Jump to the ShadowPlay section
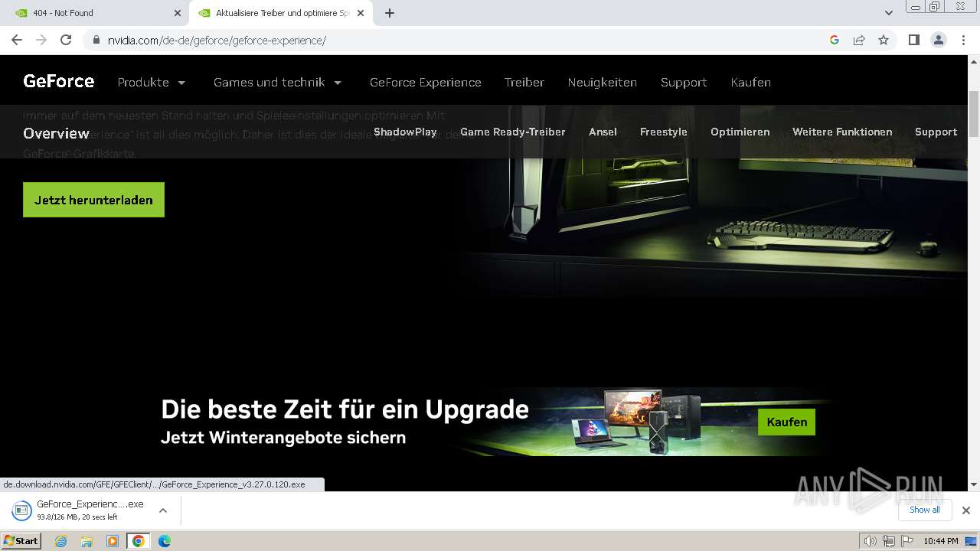 pos(405,132)
